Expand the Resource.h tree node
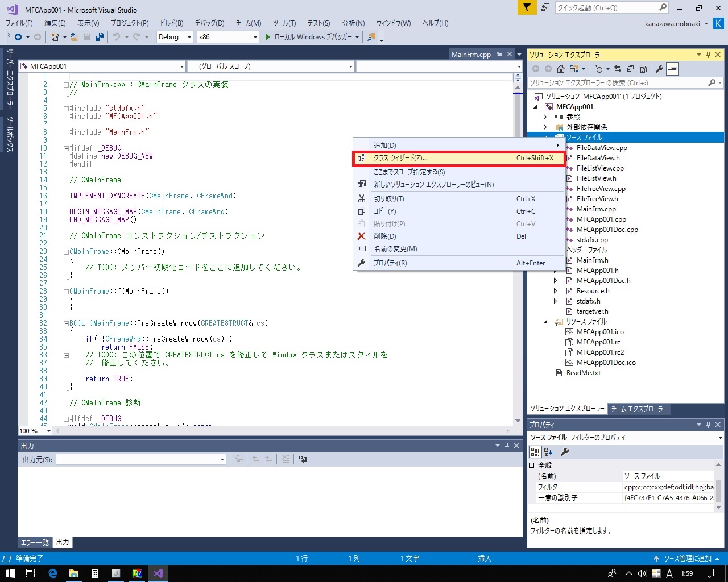Screen dimensions: 728x582 click(556, 291)
